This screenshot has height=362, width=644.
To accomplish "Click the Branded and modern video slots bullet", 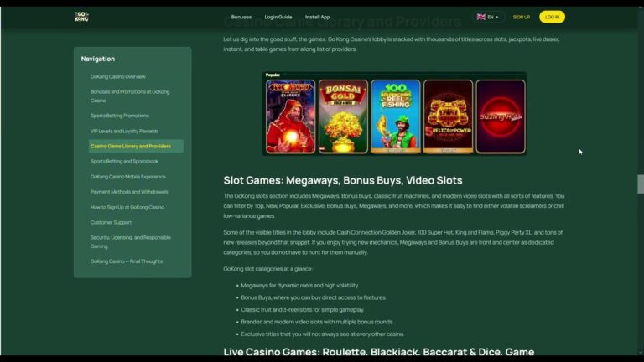I will [x=317, y=322].
